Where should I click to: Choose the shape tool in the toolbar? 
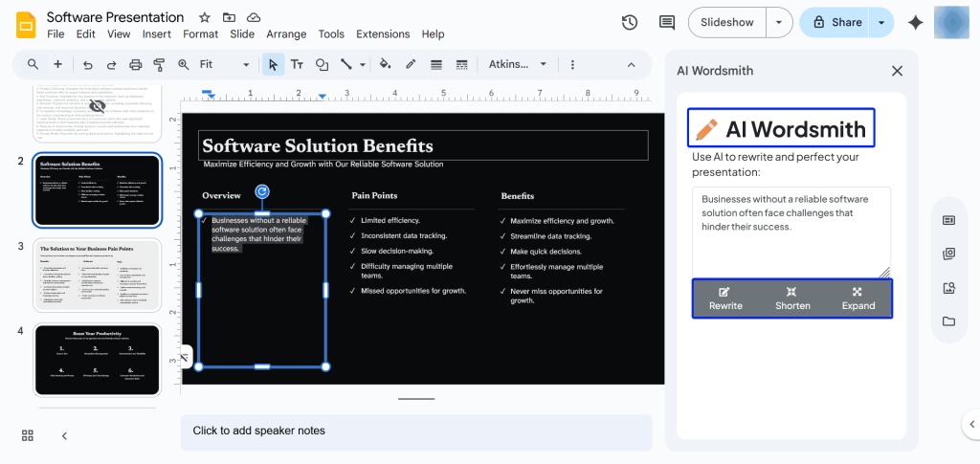click(323, 64)
